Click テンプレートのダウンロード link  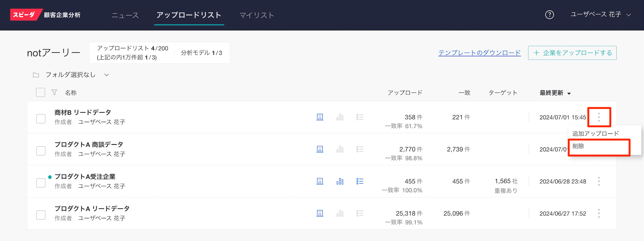pyautogui.click(x=479, y=53)
